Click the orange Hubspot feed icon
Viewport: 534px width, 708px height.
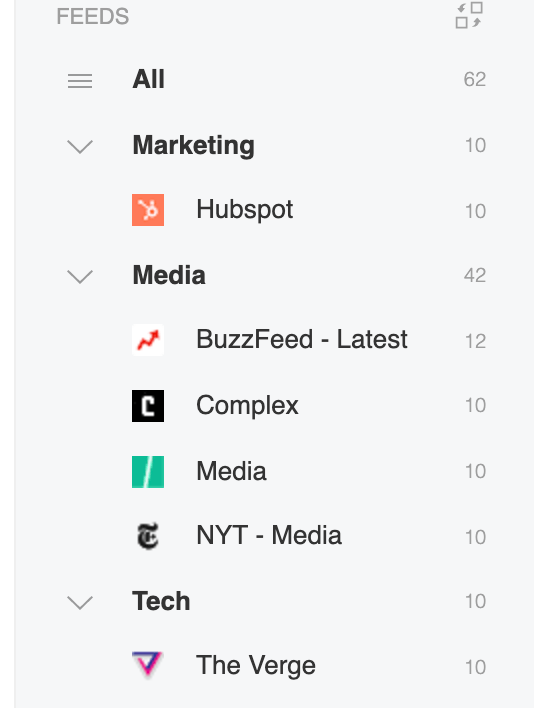pos(148,210)
